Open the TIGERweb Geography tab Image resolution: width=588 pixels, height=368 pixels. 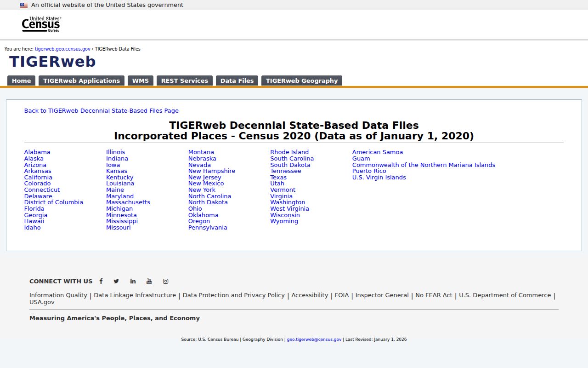[302, 80]
